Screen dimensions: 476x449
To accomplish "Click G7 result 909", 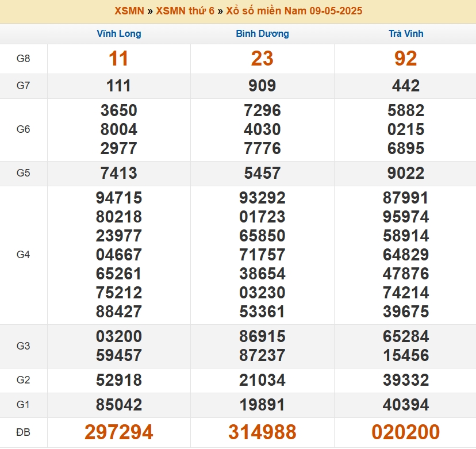I will click(x=262, y=86).
